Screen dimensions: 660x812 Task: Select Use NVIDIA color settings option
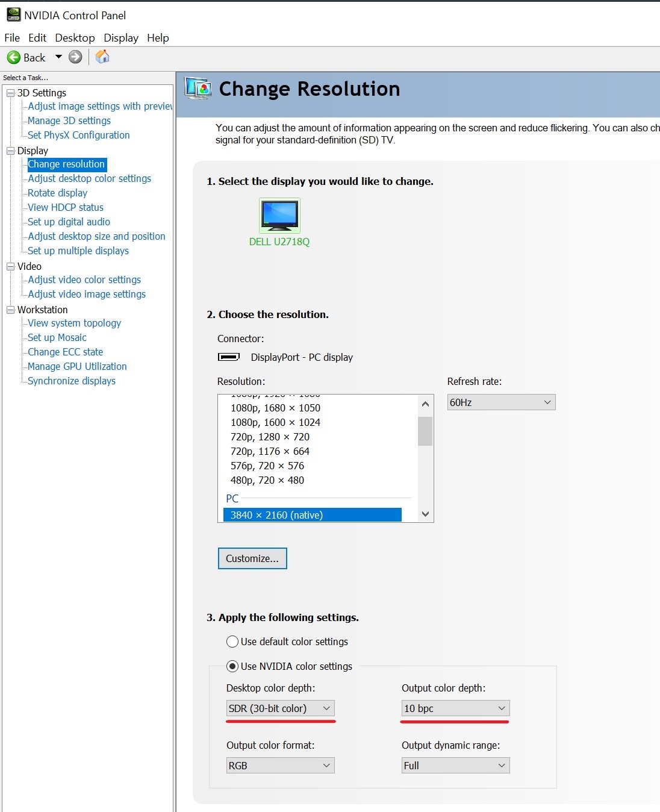[232, 666]
